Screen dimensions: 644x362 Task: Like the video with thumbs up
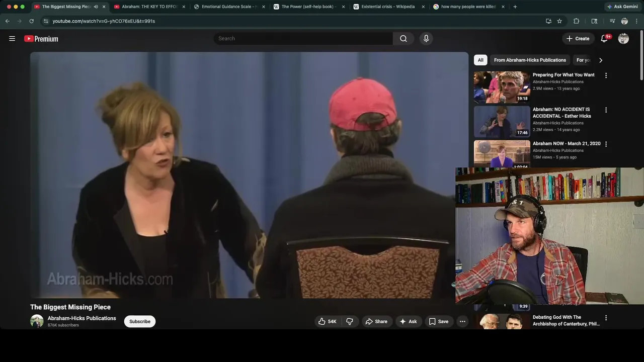(x=327, y=321)
